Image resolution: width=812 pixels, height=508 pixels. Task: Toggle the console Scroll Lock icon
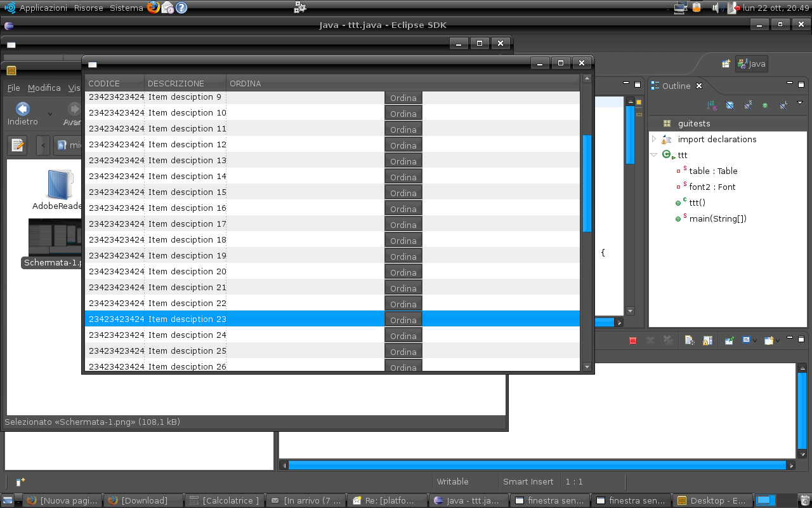point(707,341)
